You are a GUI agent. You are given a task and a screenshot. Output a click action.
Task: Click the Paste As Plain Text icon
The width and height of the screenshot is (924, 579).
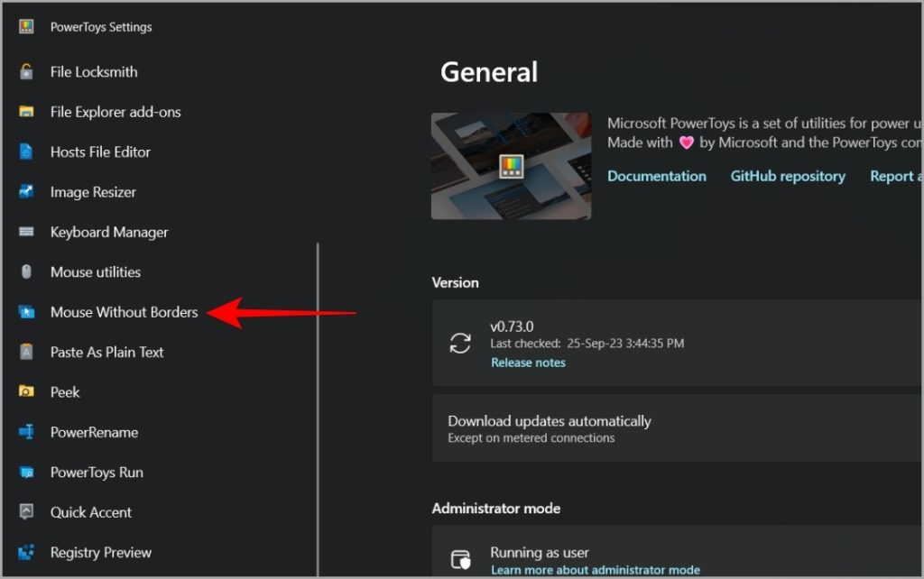26,352
